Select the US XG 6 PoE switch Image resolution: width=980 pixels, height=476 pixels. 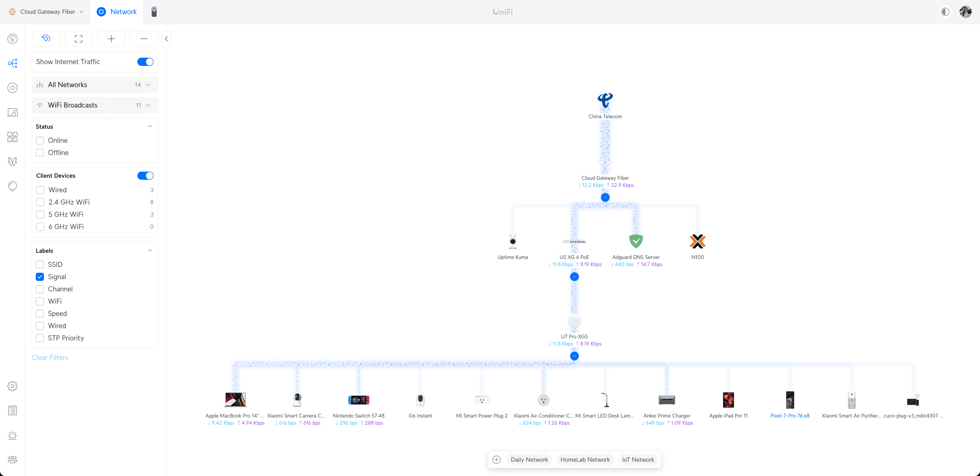[x=574, y=241]
